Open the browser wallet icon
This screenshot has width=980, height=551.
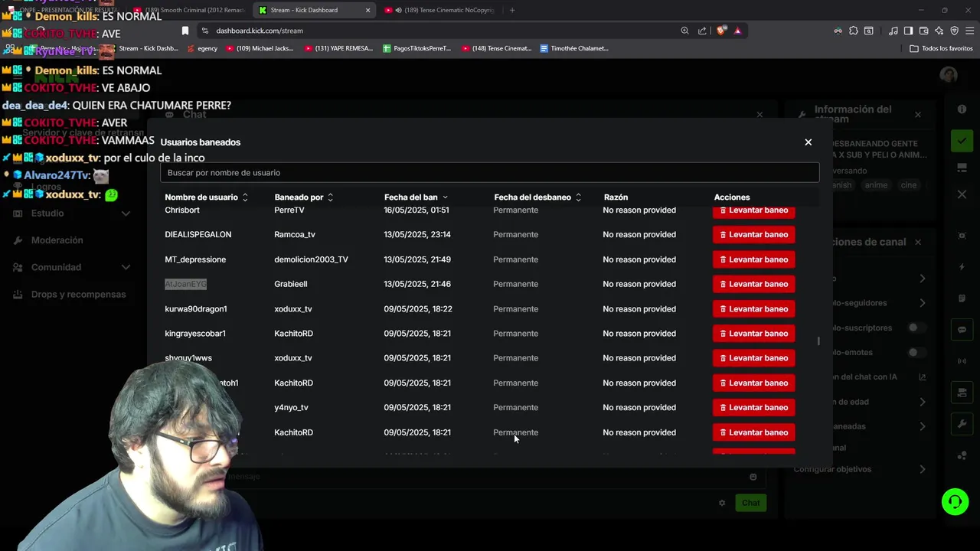(923, 31)
